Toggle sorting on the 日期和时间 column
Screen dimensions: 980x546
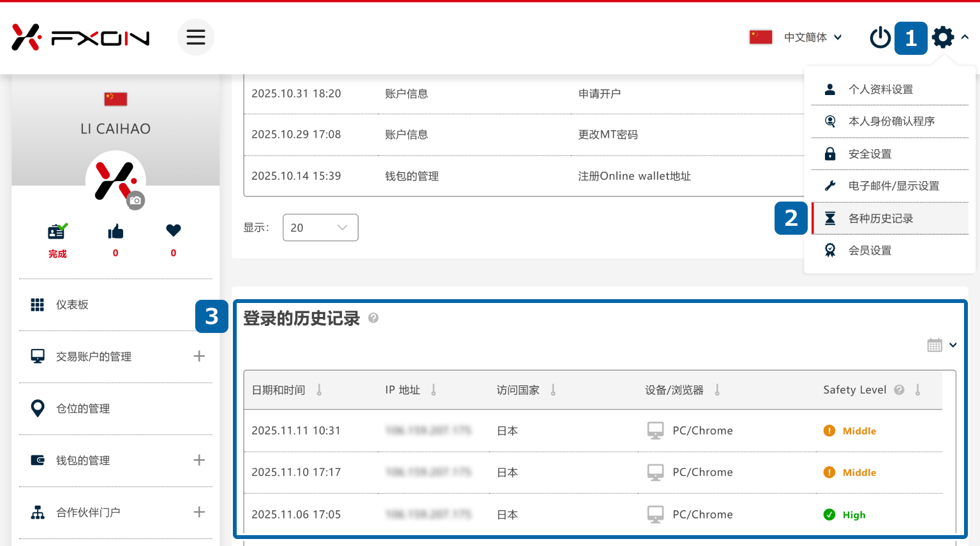(319, 389)
